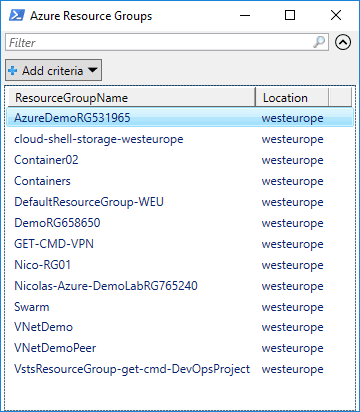The image size is (360, 412).
Task: Select the Nico-RG01 row
Action: click(x=180, y=265)
